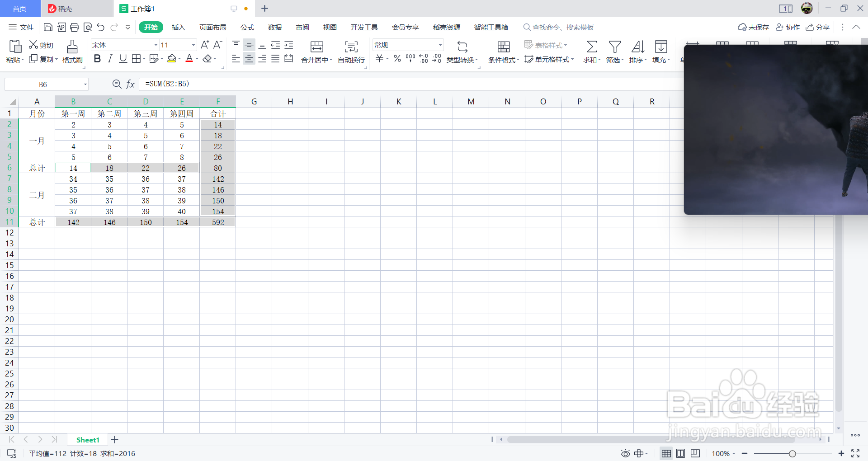This screenshot has height=461, width=868.
Task: Click the AutoSum sigma icon
Action: [x=592, y=47]
